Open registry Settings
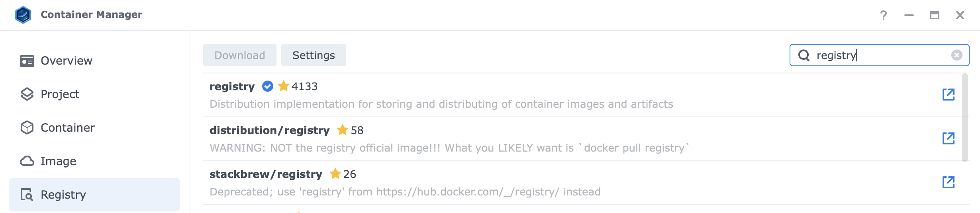 tap(314, 55)
